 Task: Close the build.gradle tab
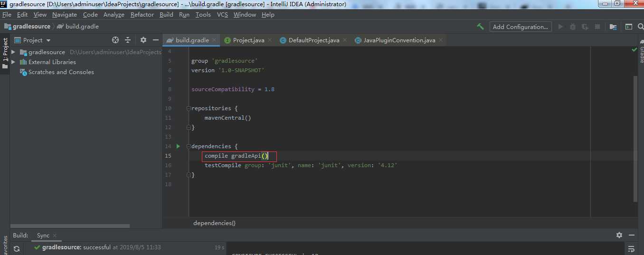[x=214, y=40]
